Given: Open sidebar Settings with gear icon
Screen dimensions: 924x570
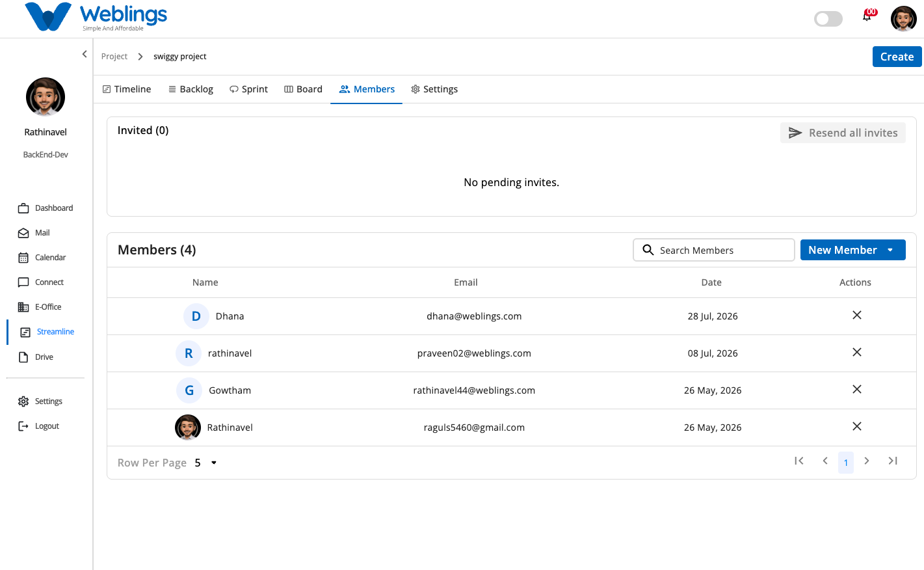Looking at the screenshot, I should click(x=40, y=401).
